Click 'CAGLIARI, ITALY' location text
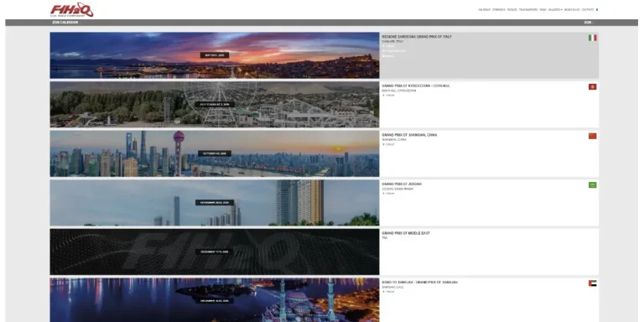This screenshot has height=322, width=644. point(392,41)
